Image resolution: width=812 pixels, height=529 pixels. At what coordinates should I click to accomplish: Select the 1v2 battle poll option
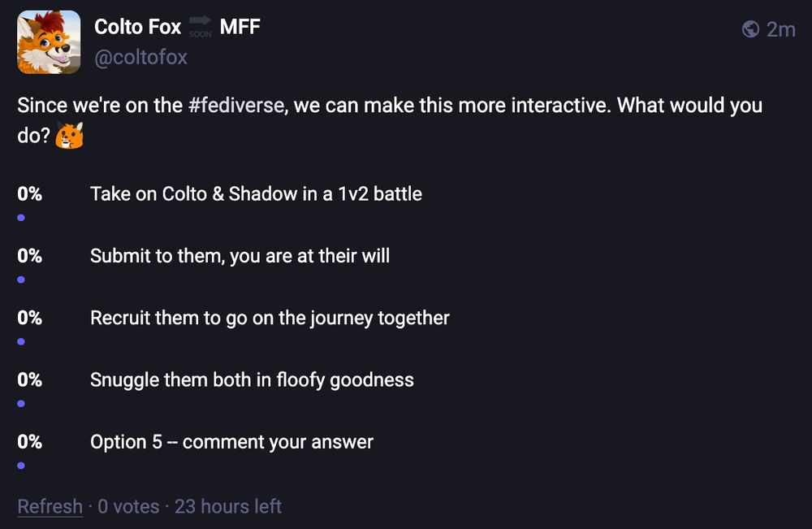[x=257, y=194]
